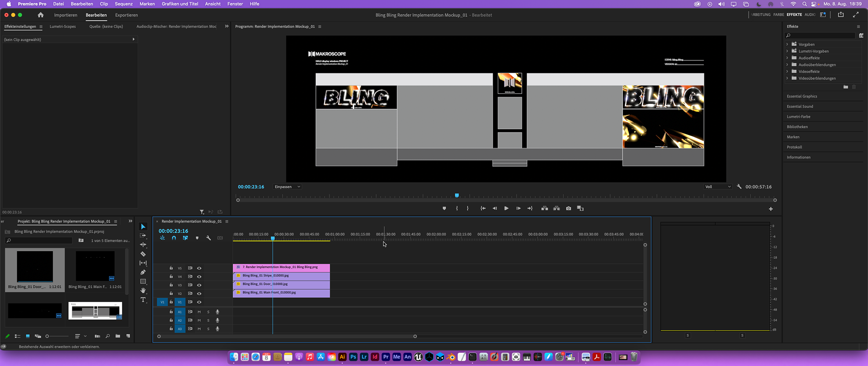868x366 pixels.
Task: Select the Ripple Edit tool
Action: pos(143,245)
